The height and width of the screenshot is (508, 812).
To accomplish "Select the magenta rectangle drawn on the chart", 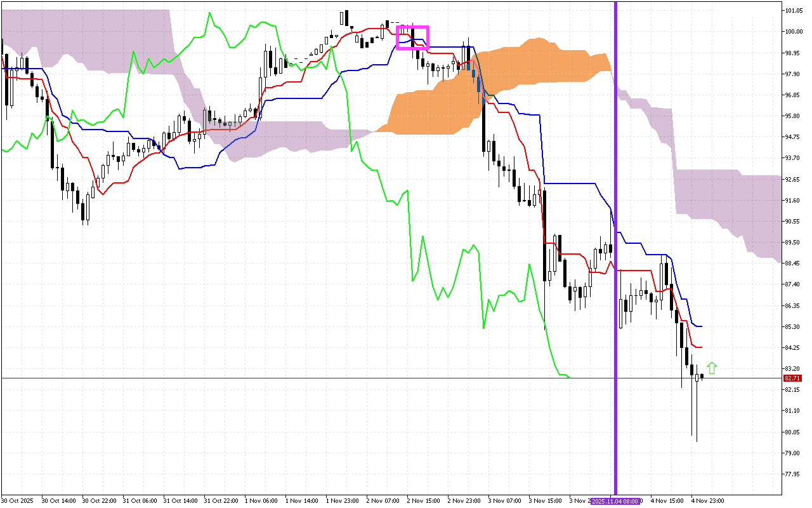I will point(412,27).
